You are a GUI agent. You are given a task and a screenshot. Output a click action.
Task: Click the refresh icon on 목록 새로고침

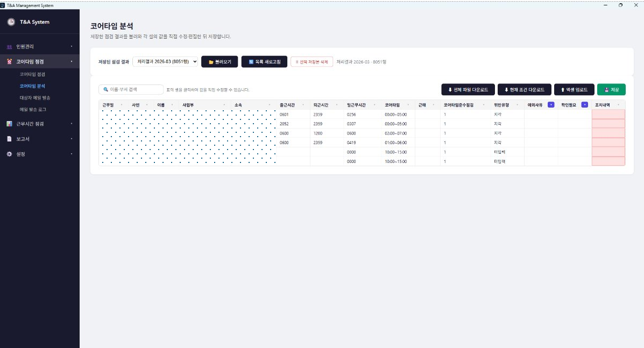pos(251,62)
